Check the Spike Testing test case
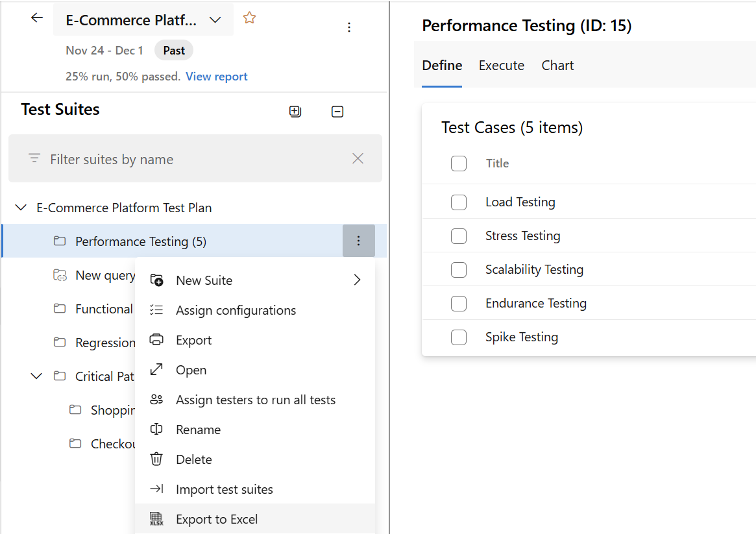The image size is (756, 534). (459, 337)
